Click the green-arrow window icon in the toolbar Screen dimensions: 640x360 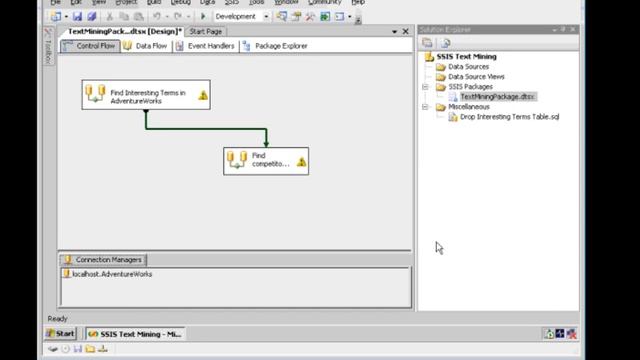pyautogui.click(x=325, y=16)
